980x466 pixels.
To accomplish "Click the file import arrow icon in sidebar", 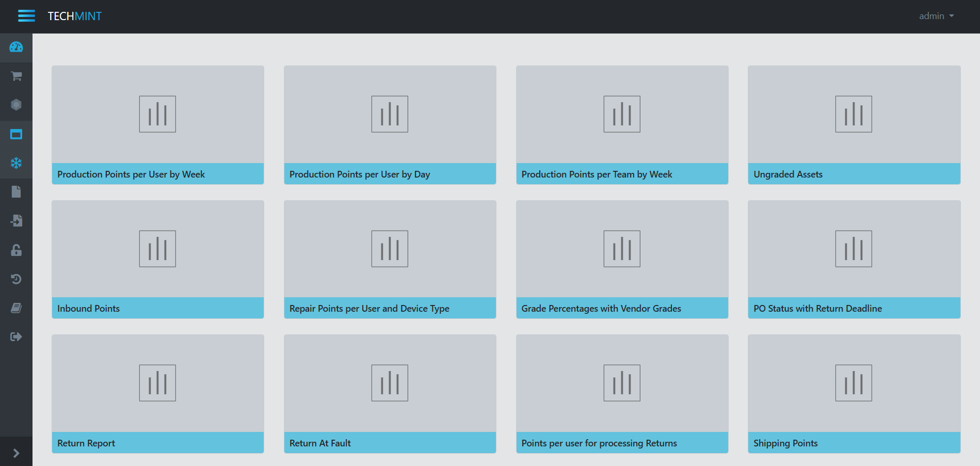I will (16, 221).
